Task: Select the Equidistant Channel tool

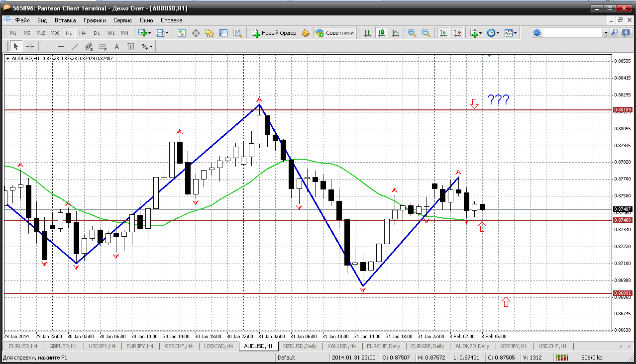Action: coord(89,46)
